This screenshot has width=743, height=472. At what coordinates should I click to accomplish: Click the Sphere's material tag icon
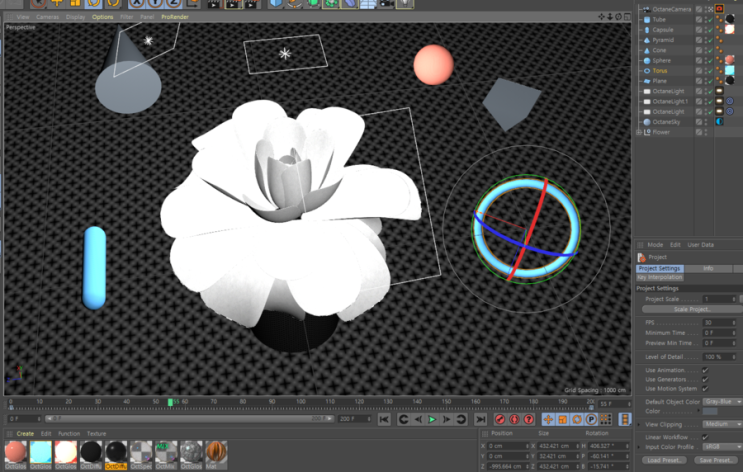(730, 60)
